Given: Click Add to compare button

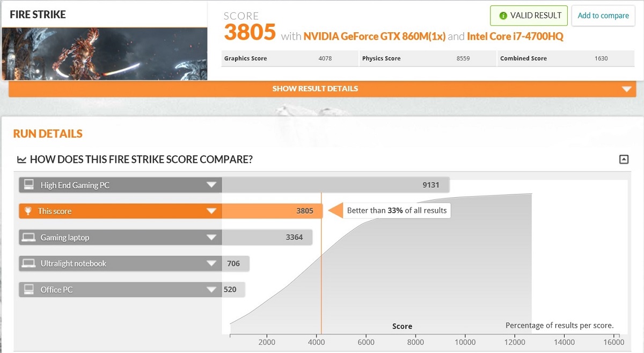Looking at the screenshot, I should click(603, 16).
